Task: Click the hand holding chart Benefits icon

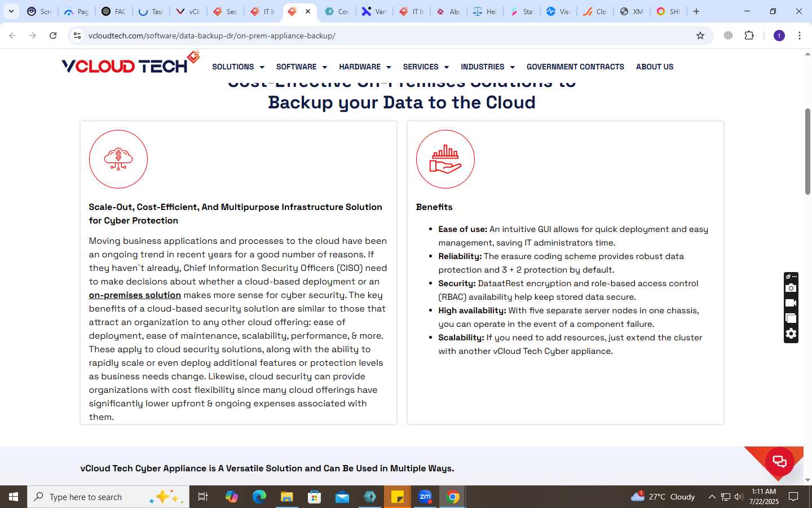Action: [445, 159]
